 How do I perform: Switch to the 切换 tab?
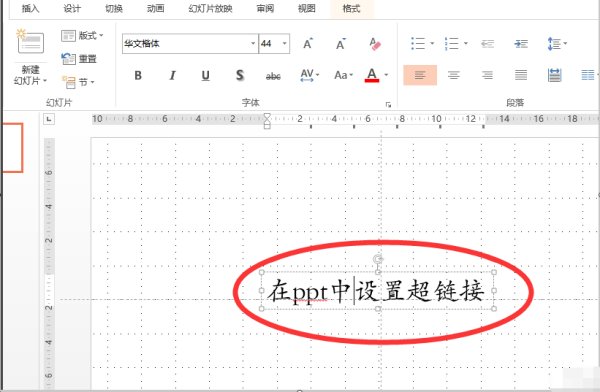114,8
